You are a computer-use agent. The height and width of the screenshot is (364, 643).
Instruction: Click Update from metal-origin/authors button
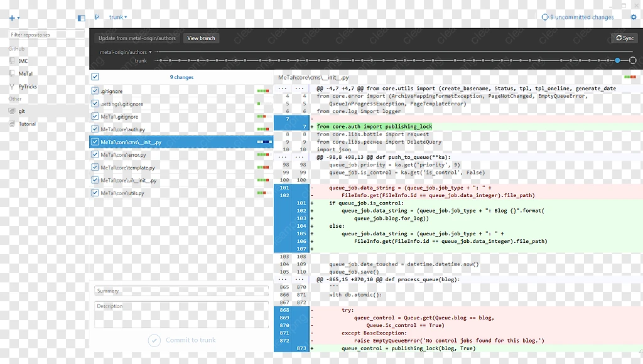[137, 38]
